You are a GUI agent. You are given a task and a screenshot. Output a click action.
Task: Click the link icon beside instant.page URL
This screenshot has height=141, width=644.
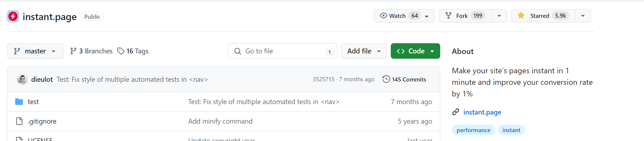point(455,112)
